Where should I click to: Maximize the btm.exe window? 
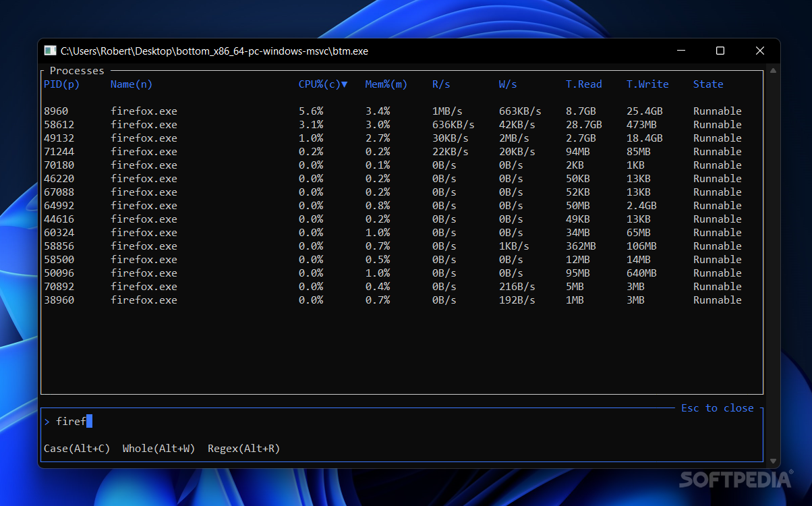click(720, 51)
